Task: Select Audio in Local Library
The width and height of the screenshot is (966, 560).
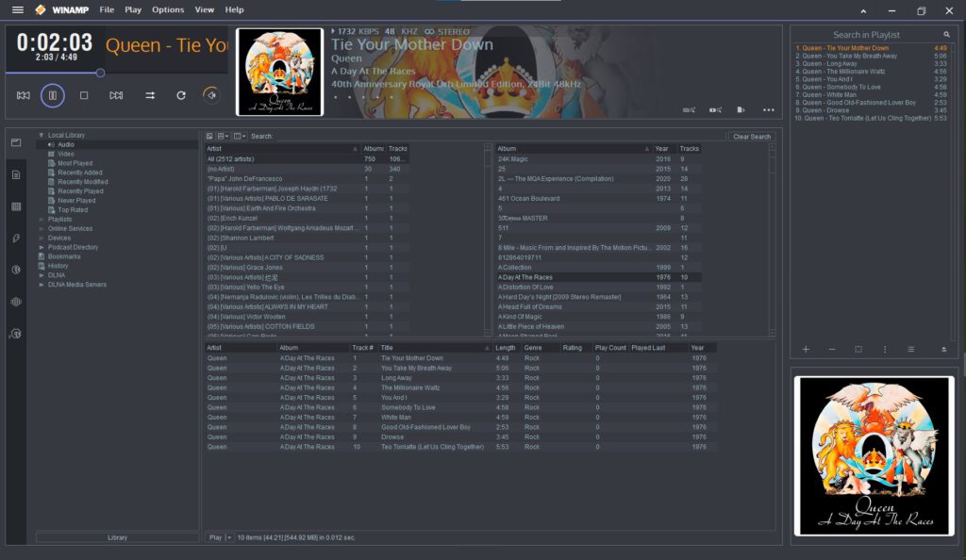Action: click(66, 144)
